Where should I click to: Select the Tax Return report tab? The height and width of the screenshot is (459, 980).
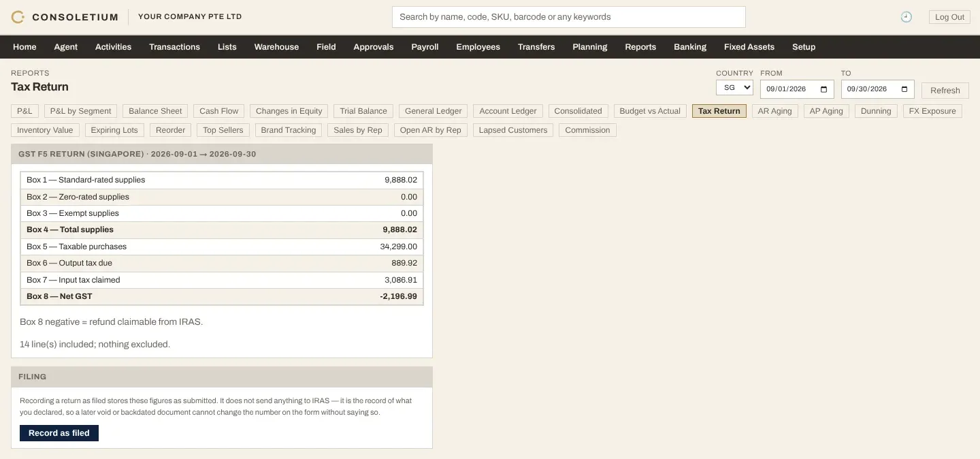click(x=719, y=111)
